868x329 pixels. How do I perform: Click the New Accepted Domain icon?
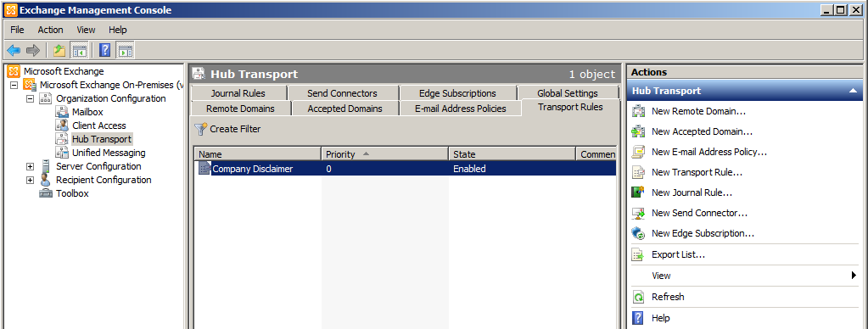638,131
